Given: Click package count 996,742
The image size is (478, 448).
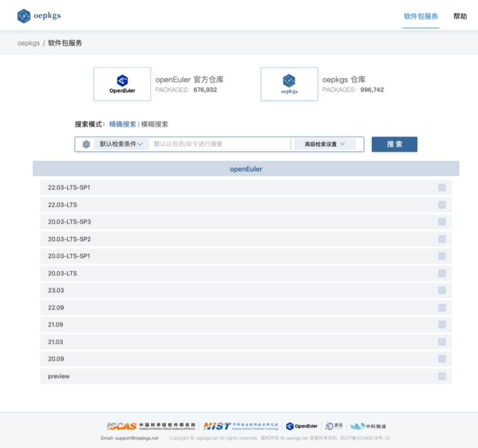Looking at the screenshot, I should [372, 90].
